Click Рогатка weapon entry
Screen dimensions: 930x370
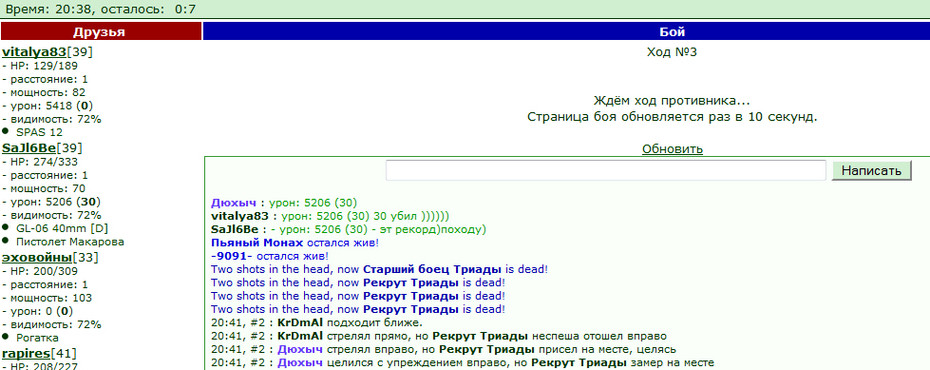(x=37, y=338)
